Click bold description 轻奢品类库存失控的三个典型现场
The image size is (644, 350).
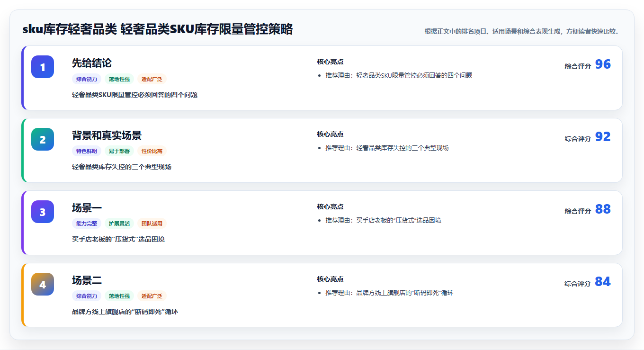tap(122, 167)
